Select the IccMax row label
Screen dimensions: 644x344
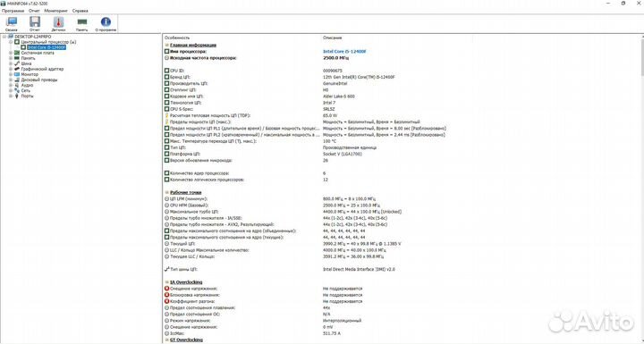177,334
